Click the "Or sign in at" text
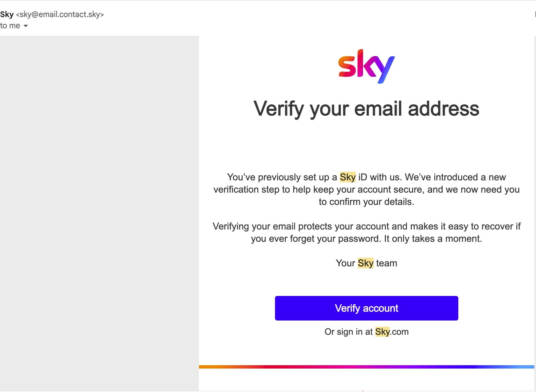Viewport: 536px width, 392px height. pyautogui.click(x=348, y=332)
